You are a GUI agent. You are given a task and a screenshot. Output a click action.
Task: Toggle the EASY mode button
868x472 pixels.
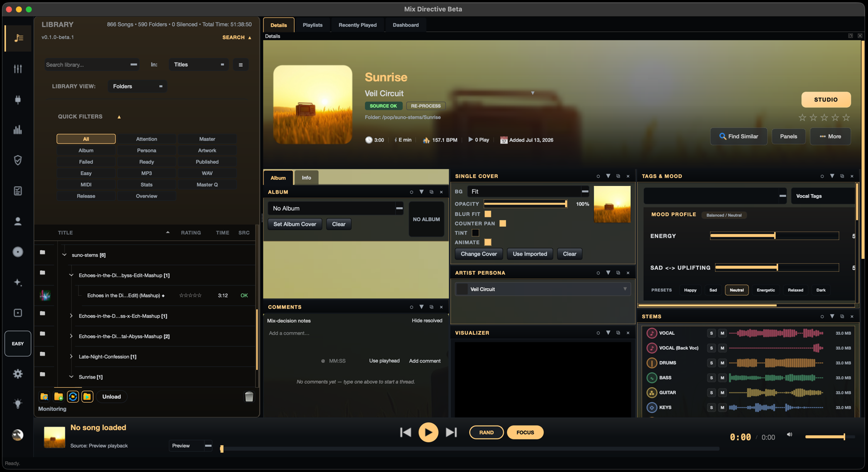pyautogui.click(x=18, y=343)
